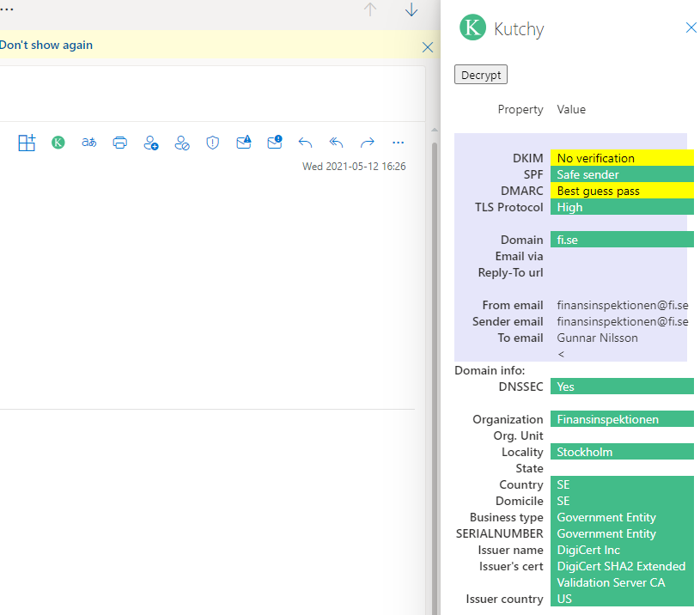The image size is (700, 615).
Task: Go to previous message up arrow
Action: click(370, 9)
